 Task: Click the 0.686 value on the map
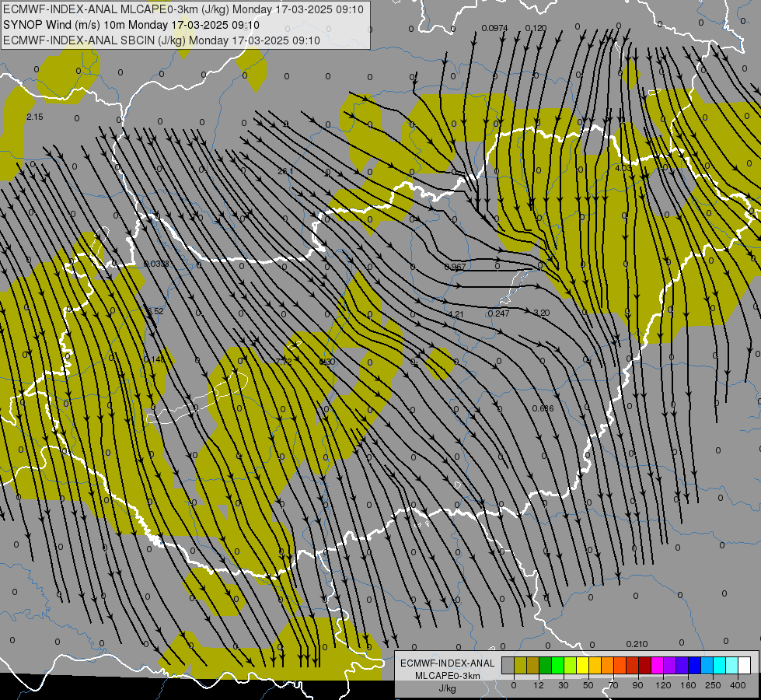(x=543, y=408)
